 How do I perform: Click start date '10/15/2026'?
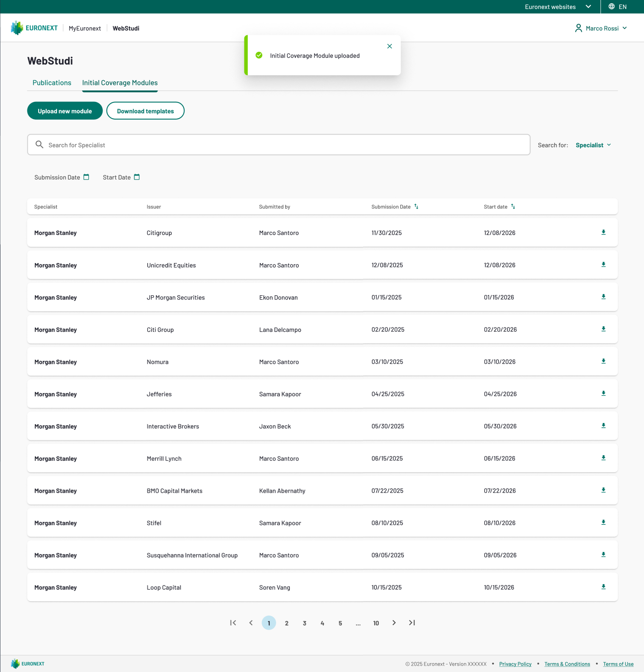click(499, 588)
